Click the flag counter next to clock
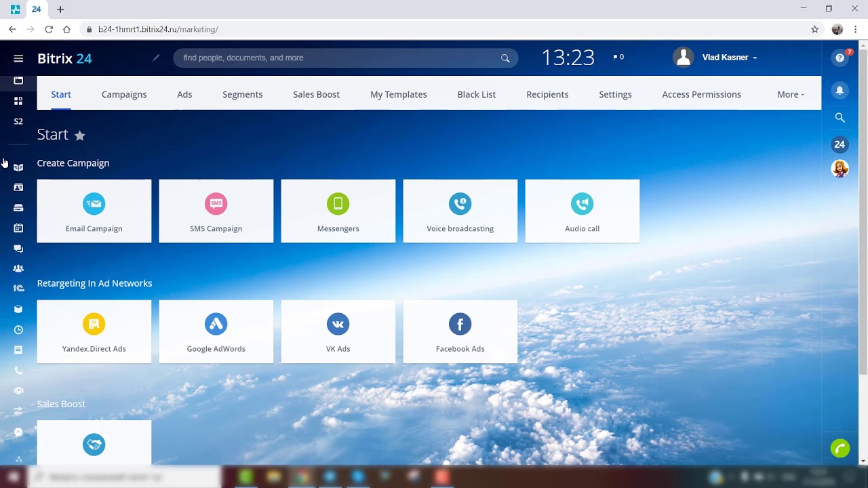 click(x=618, y=58)
